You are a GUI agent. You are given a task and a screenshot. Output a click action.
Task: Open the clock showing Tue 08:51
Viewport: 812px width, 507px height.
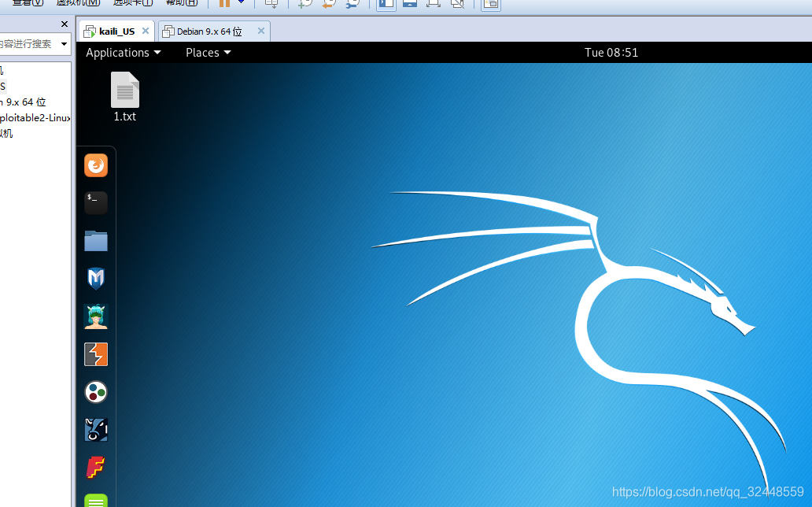click(611, 53)
